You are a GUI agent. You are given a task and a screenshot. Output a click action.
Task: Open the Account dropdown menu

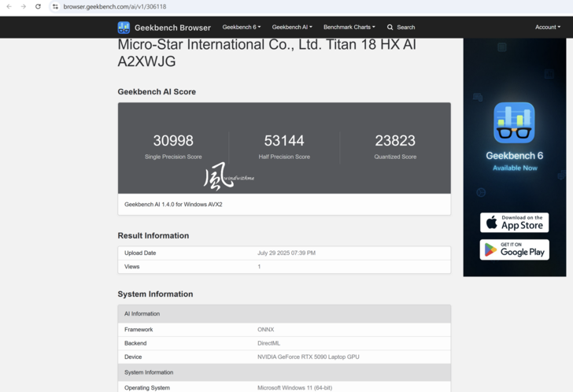pyautogui.click(x=547, y=27)
